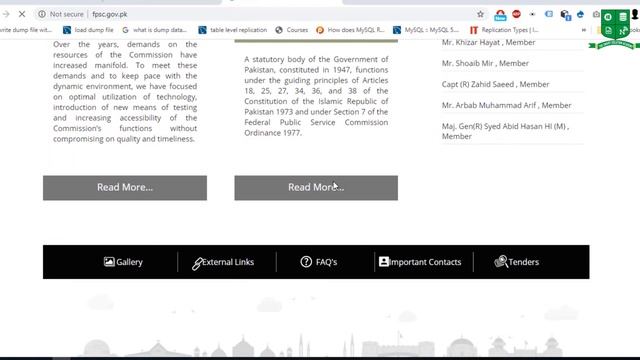Open the FAQ's link
Viewport: 640px width, 360px height.
pos(319,262)
